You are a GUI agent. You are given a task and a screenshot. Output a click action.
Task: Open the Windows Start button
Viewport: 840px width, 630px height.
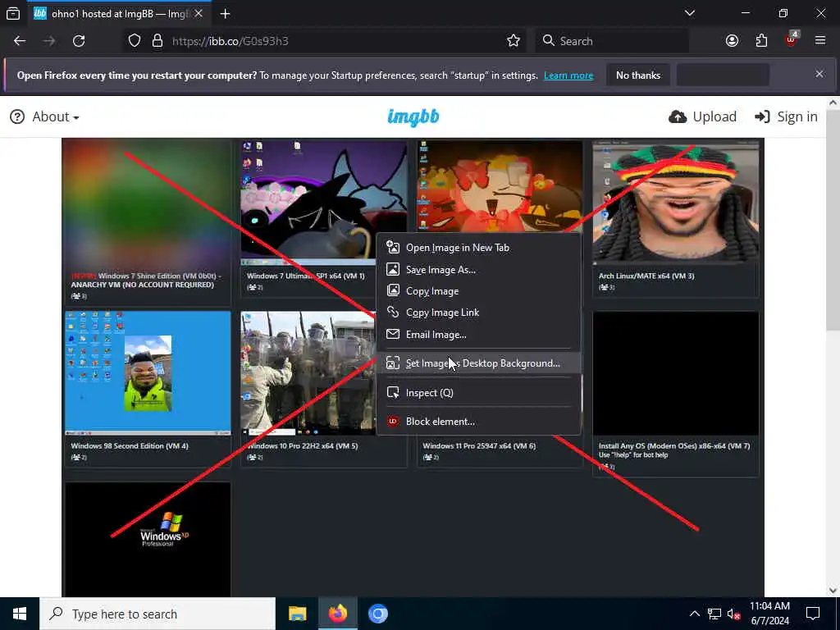tap(20, 614)
